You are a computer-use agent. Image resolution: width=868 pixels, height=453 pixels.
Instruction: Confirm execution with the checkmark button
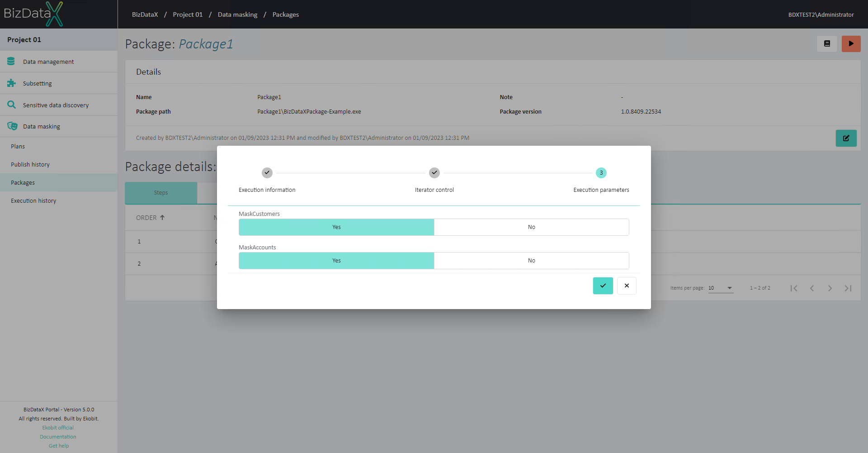(603, 286)
